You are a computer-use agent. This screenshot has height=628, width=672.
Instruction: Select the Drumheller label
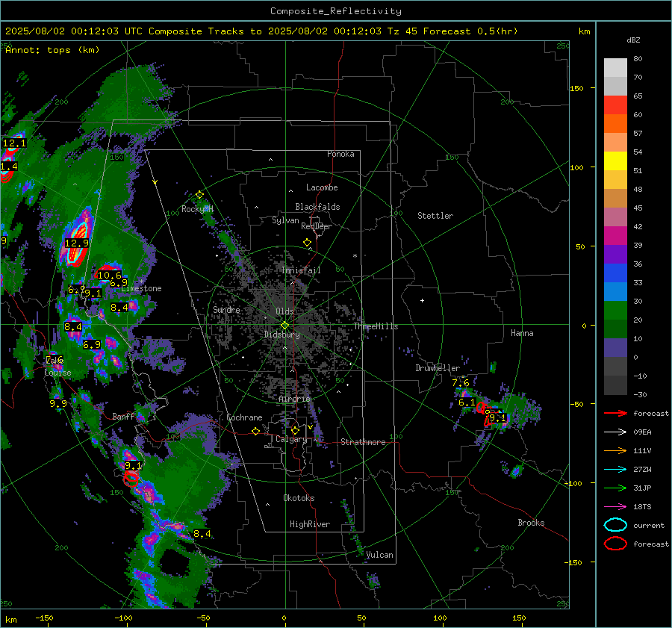coord(437,368)
